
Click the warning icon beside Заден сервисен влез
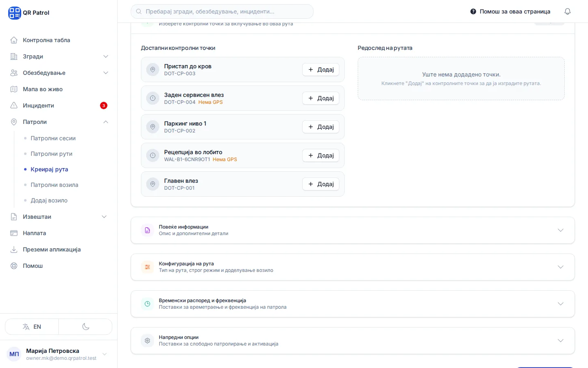(153, 98)
